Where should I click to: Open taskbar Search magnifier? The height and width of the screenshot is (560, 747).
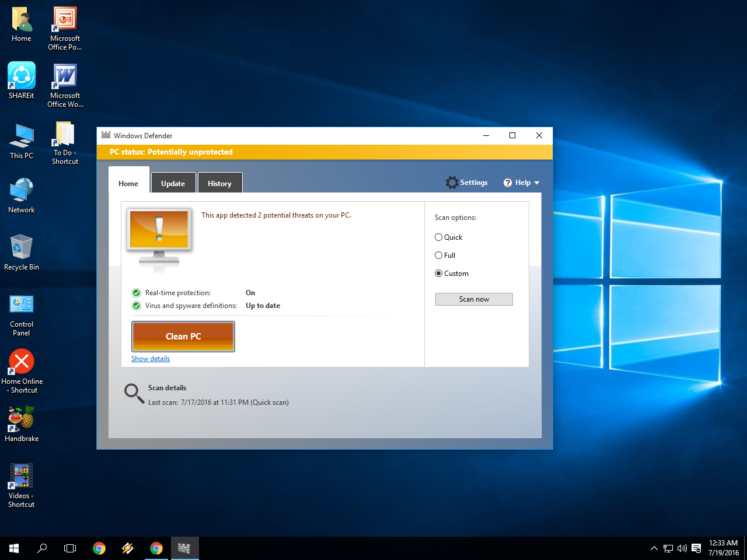click(x=42, y=548)
